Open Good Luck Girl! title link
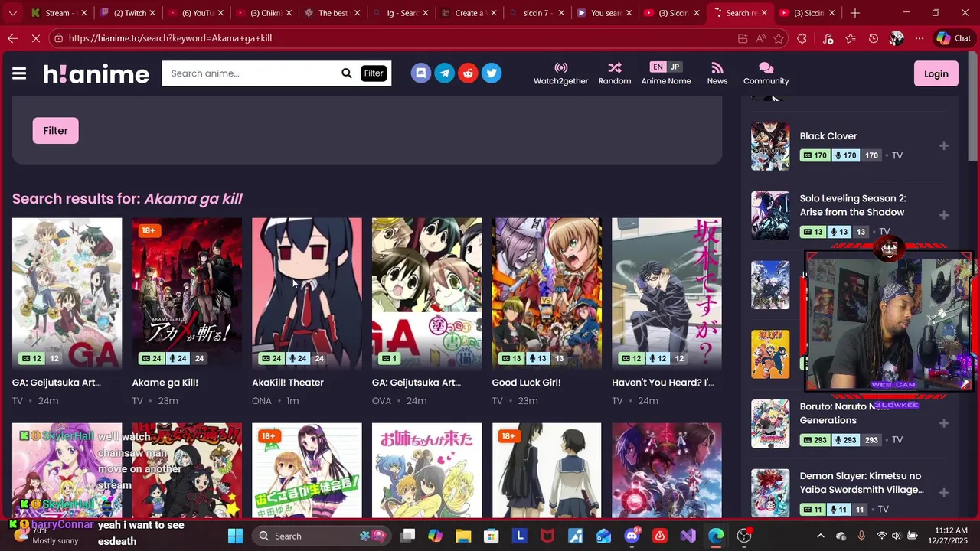Image resolution: width=980 pixels, height=551 pixels. 526,383
